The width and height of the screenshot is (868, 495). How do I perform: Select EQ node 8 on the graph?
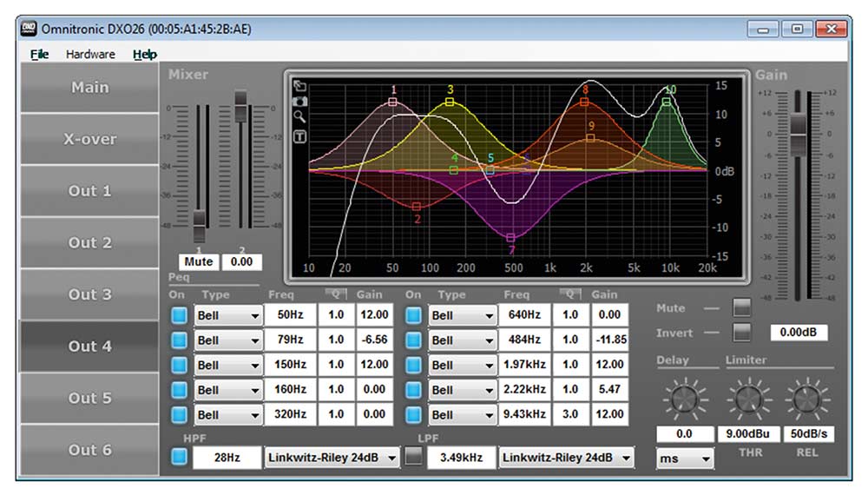click(584, 102)
